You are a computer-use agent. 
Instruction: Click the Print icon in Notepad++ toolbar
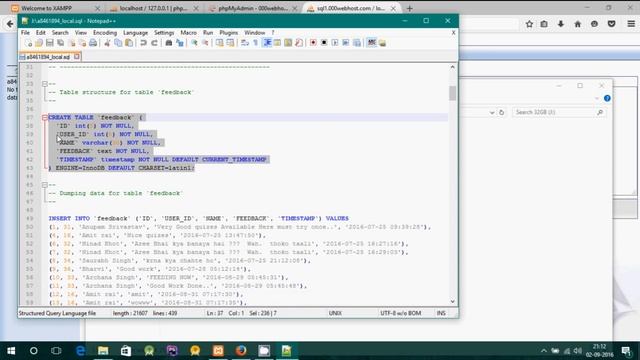(93, 43)
